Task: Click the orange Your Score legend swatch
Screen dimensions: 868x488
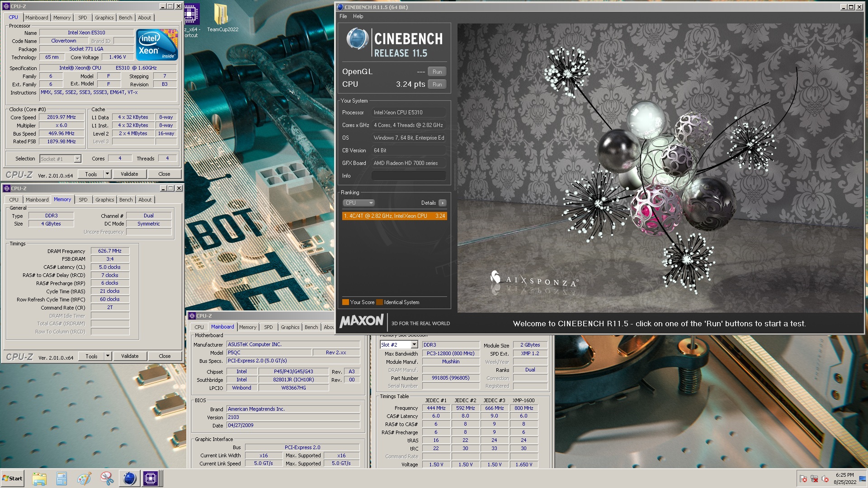Action: (x=345, y=302)
